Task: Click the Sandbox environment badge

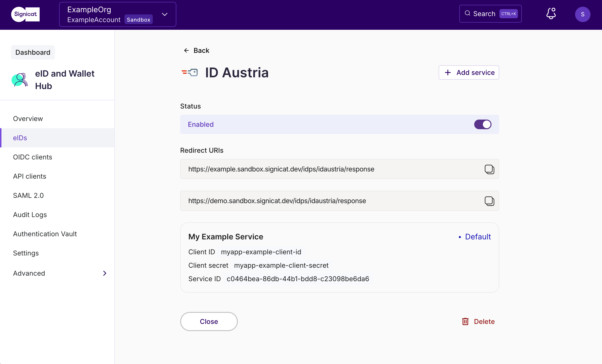Action: pyautogui.click(x=138, y=20)
